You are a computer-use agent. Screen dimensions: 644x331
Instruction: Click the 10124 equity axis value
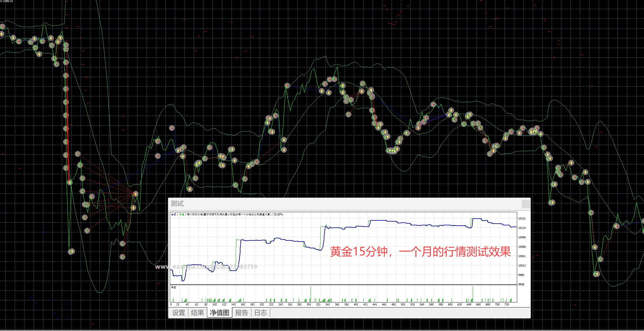click(522, 228)
